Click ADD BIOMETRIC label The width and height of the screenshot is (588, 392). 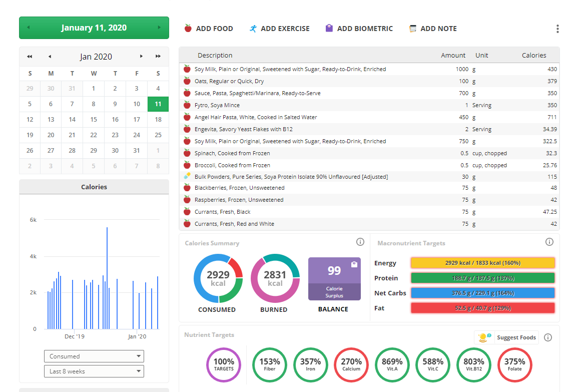click(365, 29)
